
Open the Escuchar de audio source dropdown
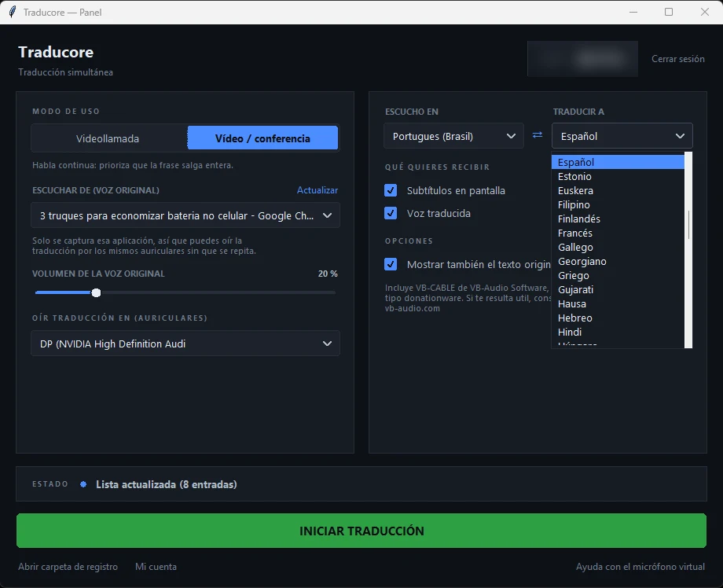point(185,215)
